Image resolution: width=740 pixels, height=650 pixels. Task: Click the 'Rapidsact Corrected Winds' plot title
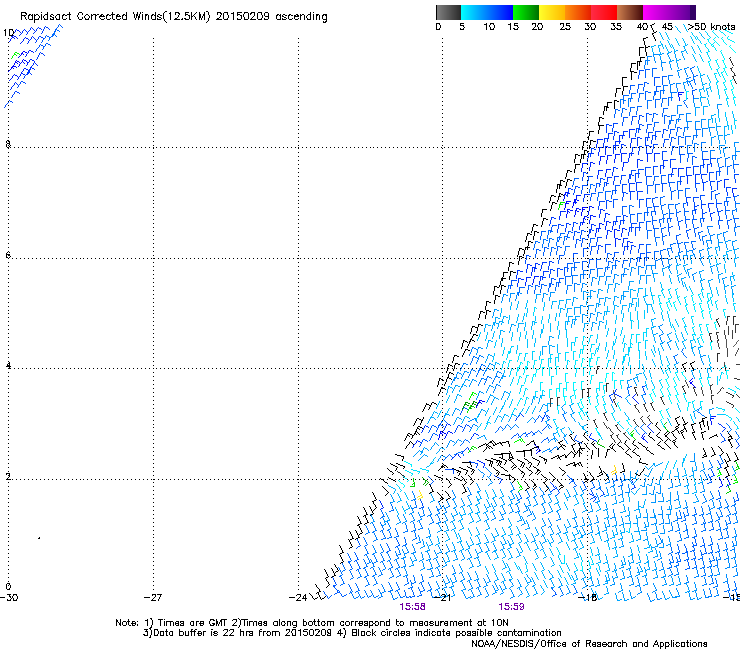[174, 17]
